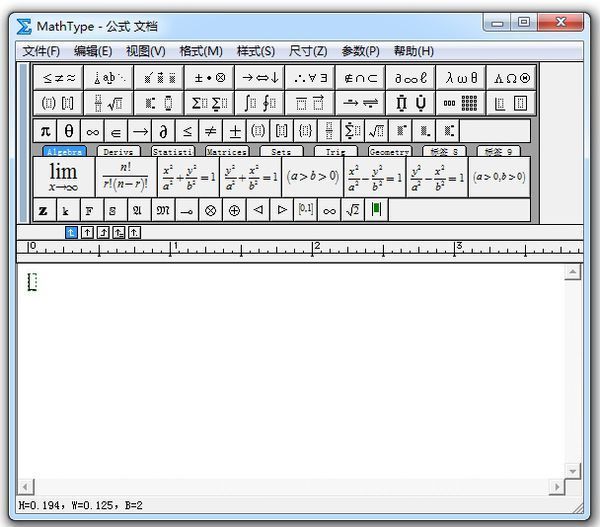Open the 视图(V) menu
This screenshot has height=527, width=600.
click(146, 51)
